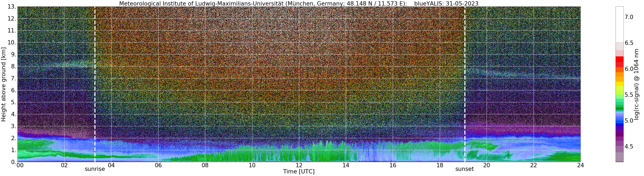Click the 'sunrise' label below the axis
This screenshot has width=644, height=176.
pos(95,169)
